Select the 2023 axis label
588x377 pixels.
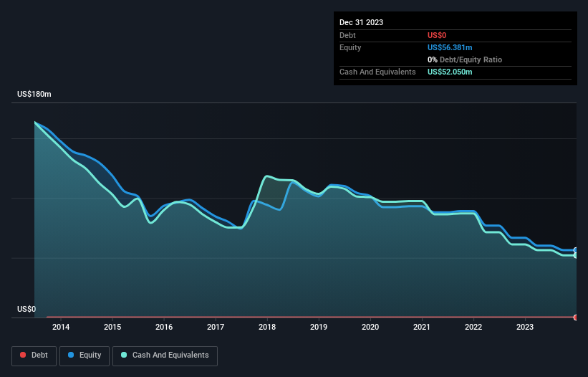[x=525, y=327]
